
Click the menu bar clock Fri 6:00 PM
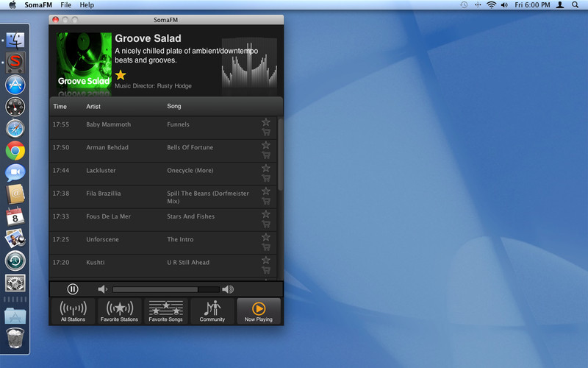pyautogui.click(x=532, y=5)
